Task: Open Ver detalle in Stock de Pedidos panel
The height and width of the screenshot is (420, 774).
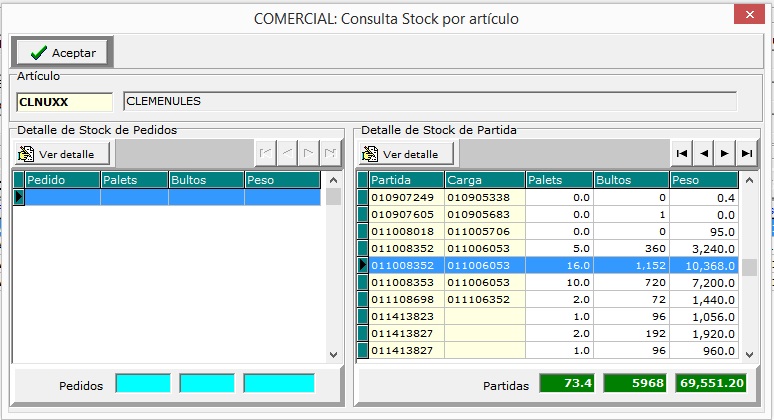Action: click(x=62, y=154)
